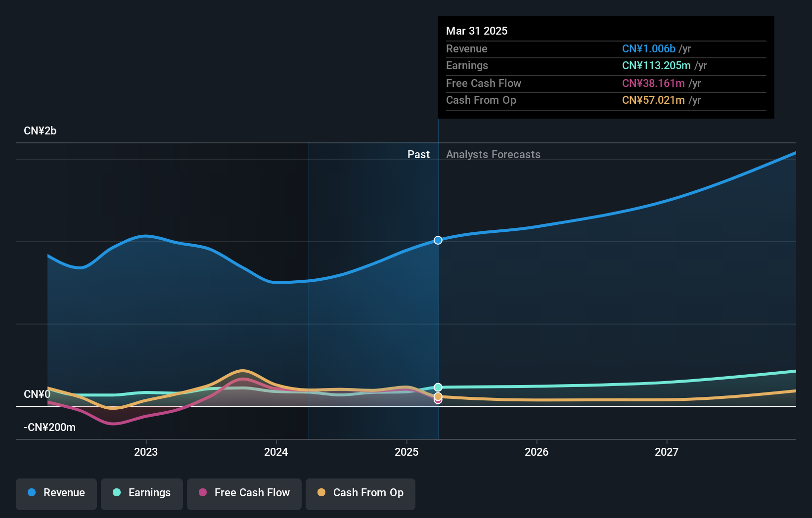Hide the Earnings series via legend
812x518 pixels.
142,493
